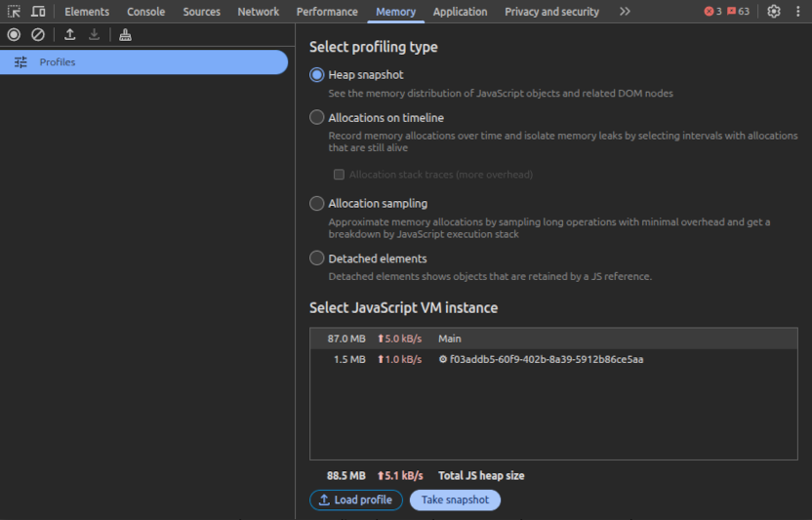Click the Total JS heap size label
The height and width of the screenshot is (520, 812).
[481, 475]
